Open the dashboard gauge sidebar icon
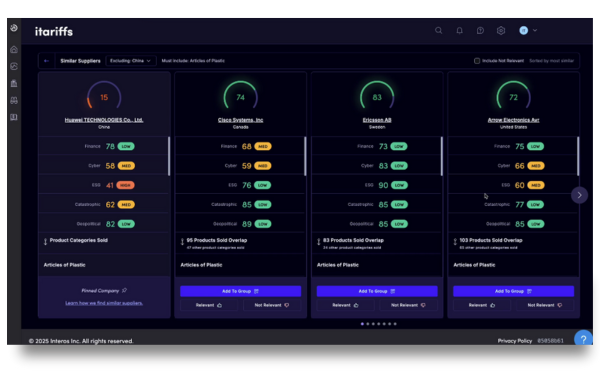 [14, 66]
